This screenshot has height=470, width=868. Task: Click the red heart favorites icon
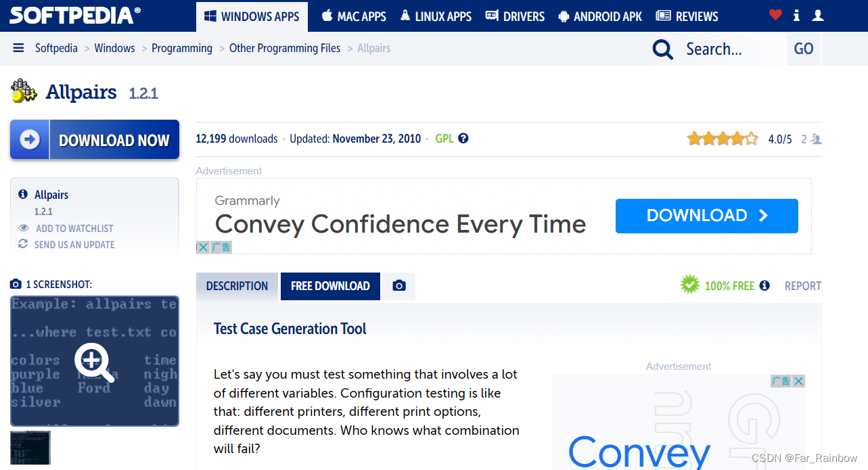pos(775,15)
